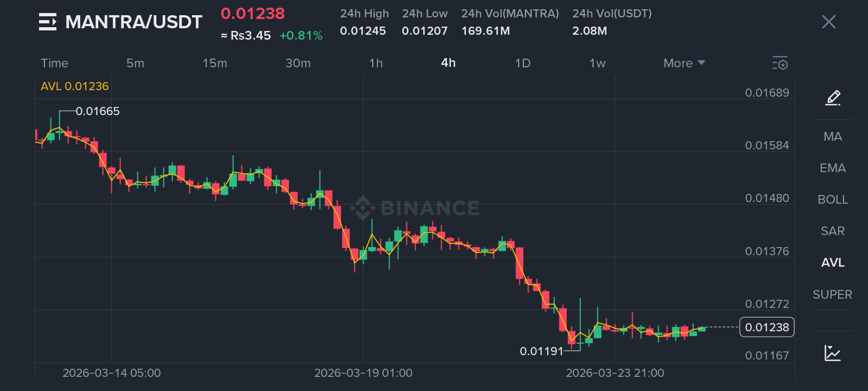Expand the More intervals dropdown
The width and height of the screenshot is (868, 391).
[684, 63]
